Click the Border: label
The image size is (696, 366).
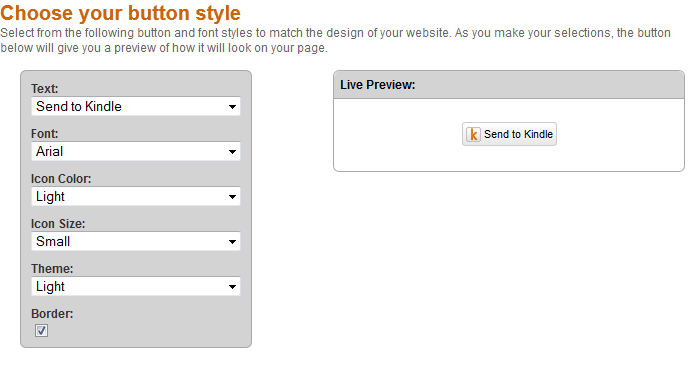click(52, 314)
